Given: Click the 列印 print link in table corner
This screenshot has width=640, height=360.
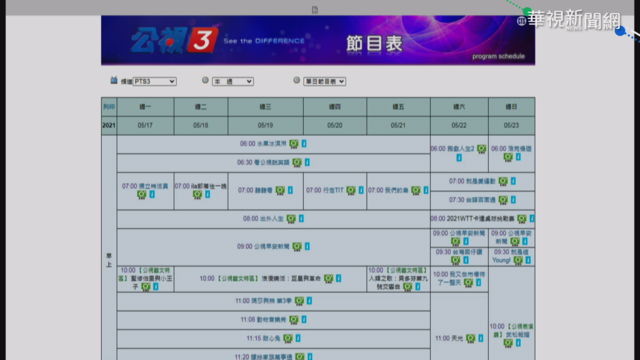Looking at the screenshot, I should click(109, 107).
